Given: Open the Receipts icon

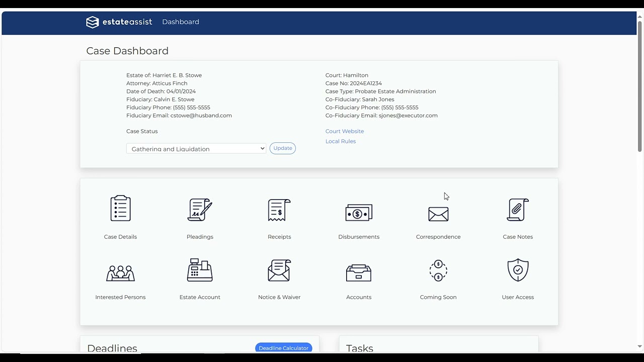Looking at the screenshot, I should 279,210.
